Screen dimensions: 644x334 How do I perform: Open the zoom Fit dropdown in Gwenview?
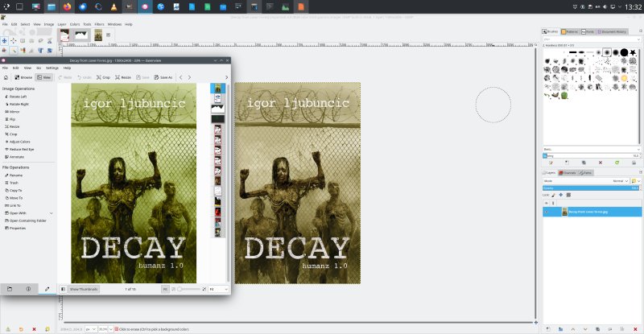tap(217, 288)
